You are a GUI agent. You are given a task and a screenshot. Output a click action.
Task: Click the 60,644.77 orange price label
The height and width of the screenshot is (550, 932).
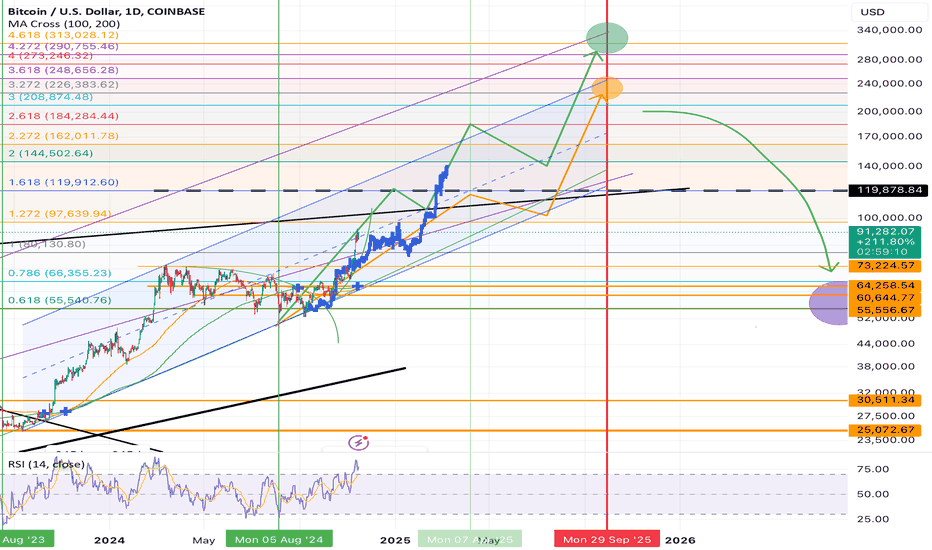click(x=885, y=298)
